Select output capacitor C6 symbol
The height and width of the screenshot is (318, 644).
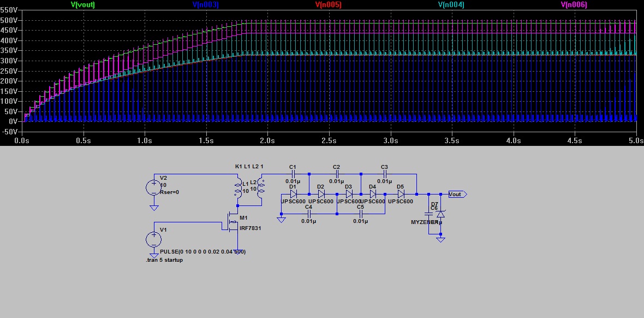[428, 214]
